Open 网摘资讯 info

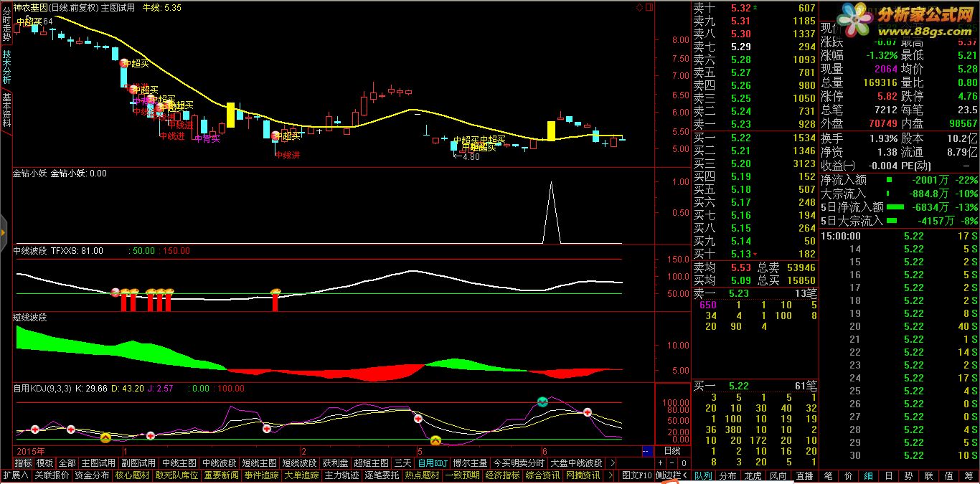583,475
